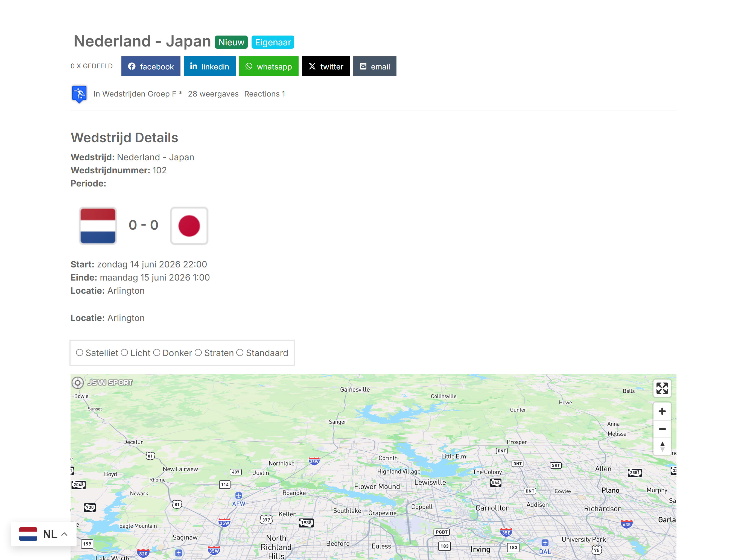Click the Wedstrijd Details heading
The image size is (747, 560).
click(124, 138)
